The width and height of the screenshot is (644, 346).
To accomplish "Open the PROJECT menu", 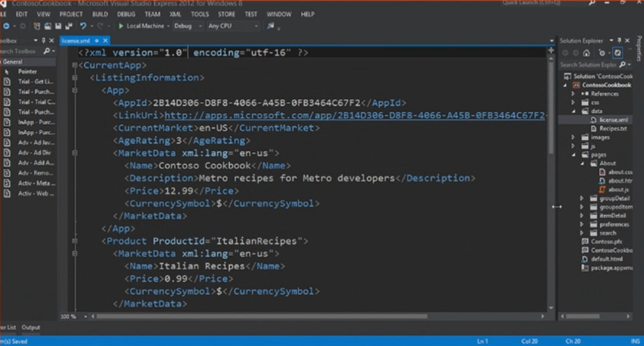I will [x=70, y=14].
